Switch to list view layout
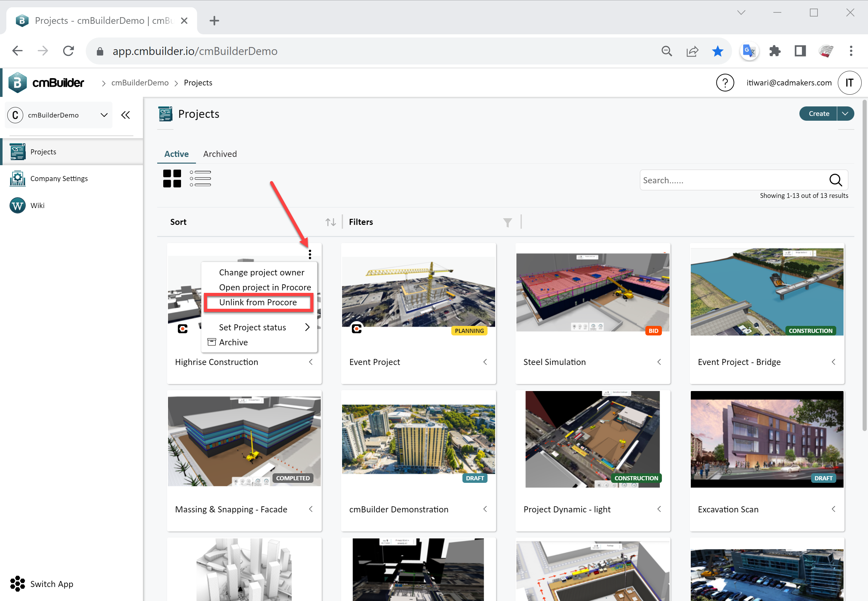This screenshot has height=601, width=868. (x=200, y=179)
